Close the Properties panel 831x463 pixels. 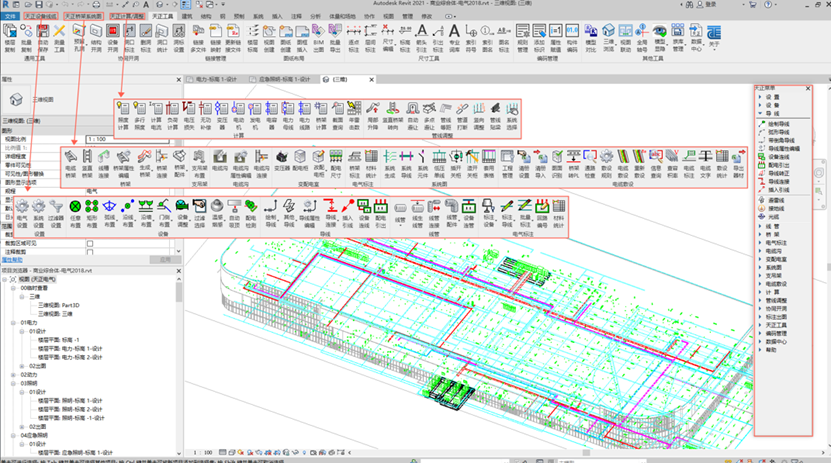pos(179,79)
